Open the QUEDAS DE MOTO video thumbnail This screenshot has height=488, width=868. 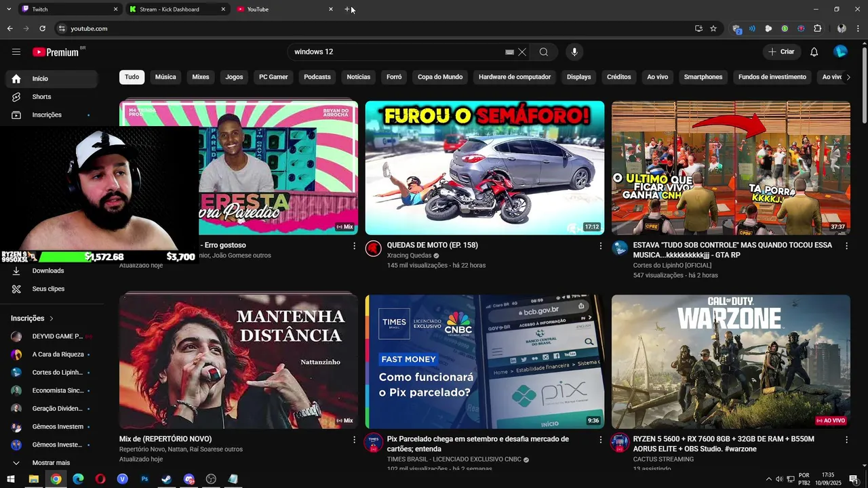(x=485, y=168)
